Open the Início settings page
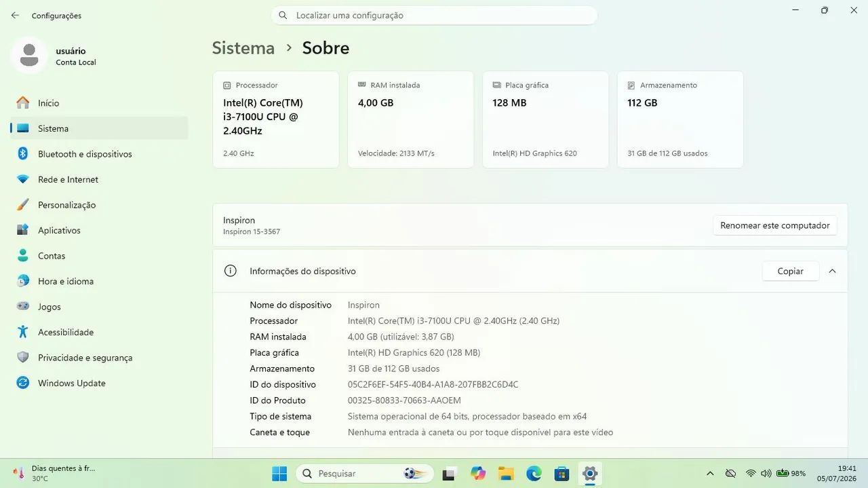868x488 pixels. tap(99, 103)
